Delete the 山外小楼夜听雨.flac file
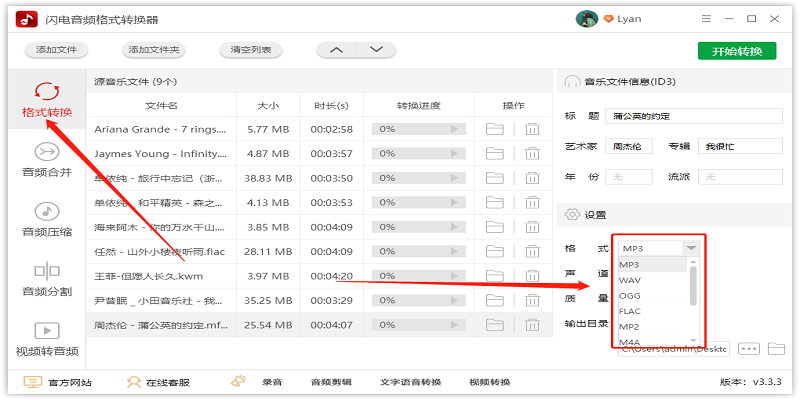Screen dimensions: 800x400 (533, 252)
